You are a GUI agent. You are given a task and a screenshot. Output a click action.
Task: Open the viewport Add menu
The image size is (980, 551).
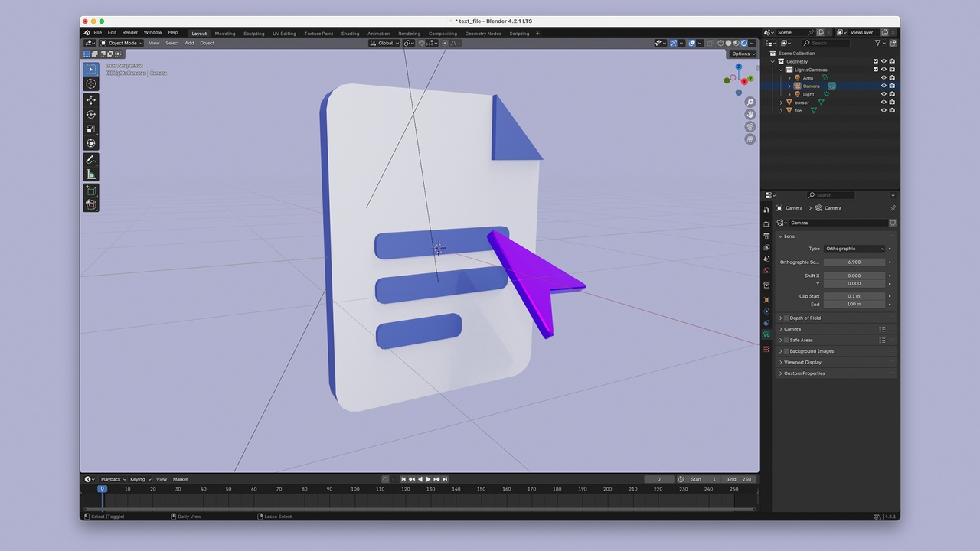coord(189,43)
